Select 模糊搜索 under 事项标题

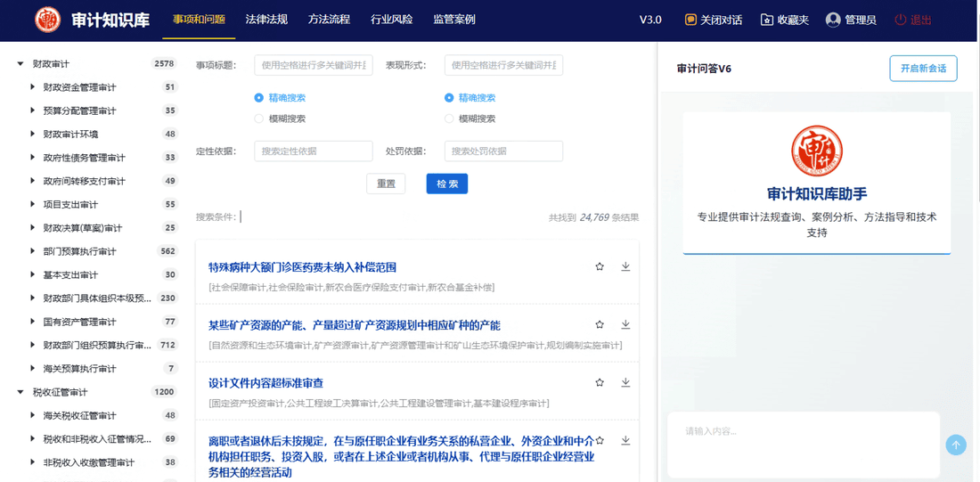coord(259,118)
